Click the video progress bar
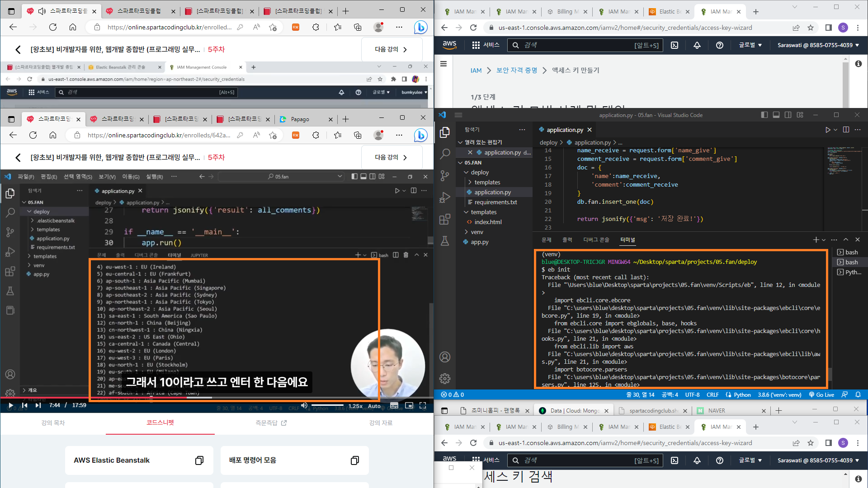 [x=216, y=398]
